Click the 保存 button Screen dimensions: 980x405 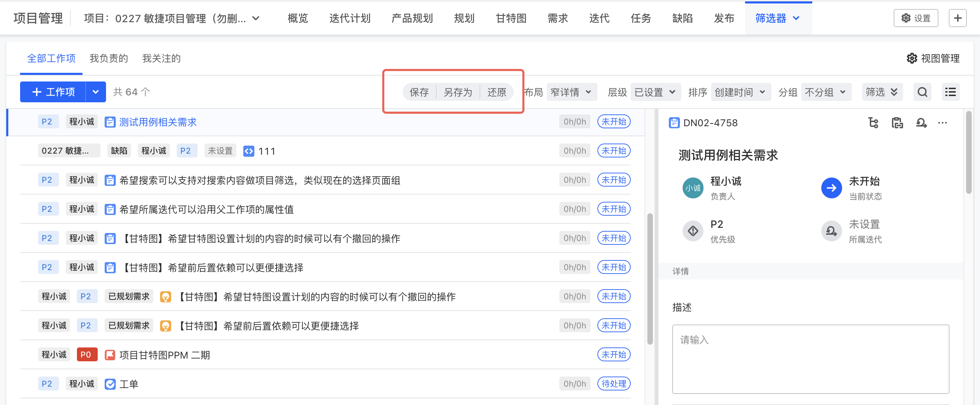coord(419,92)
